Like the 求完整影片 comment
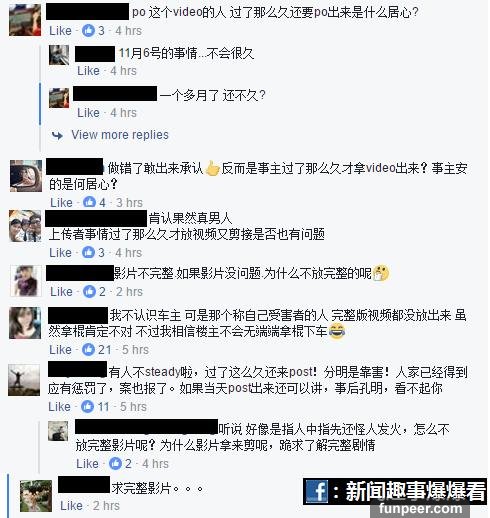This screenshot has height=518, width=490. (x=71, y=506)
